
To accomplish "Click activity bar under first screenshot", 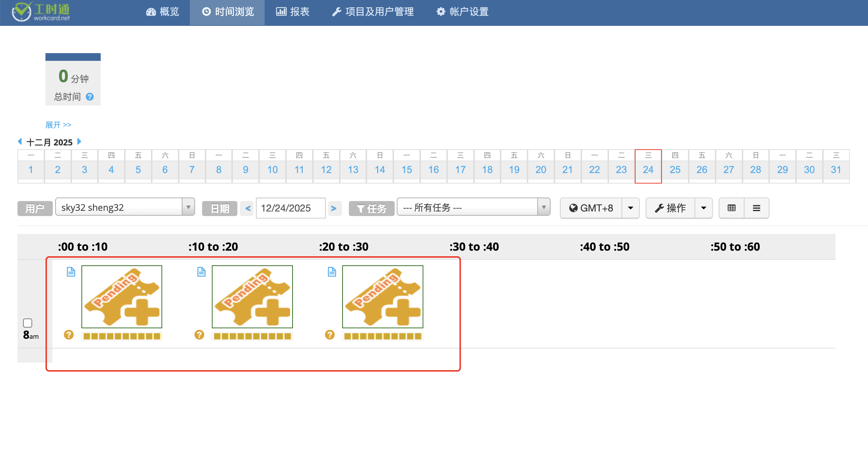I will coord(122,336).
